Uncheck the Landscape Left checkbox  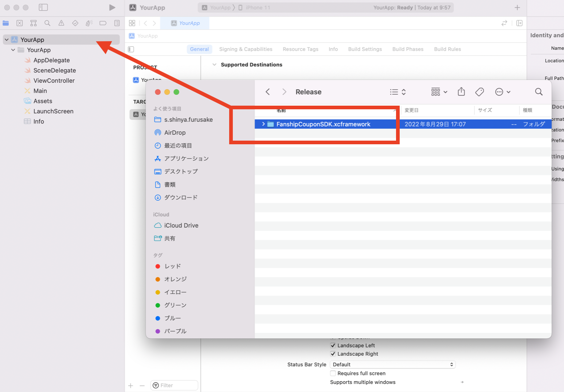(333, 345)
